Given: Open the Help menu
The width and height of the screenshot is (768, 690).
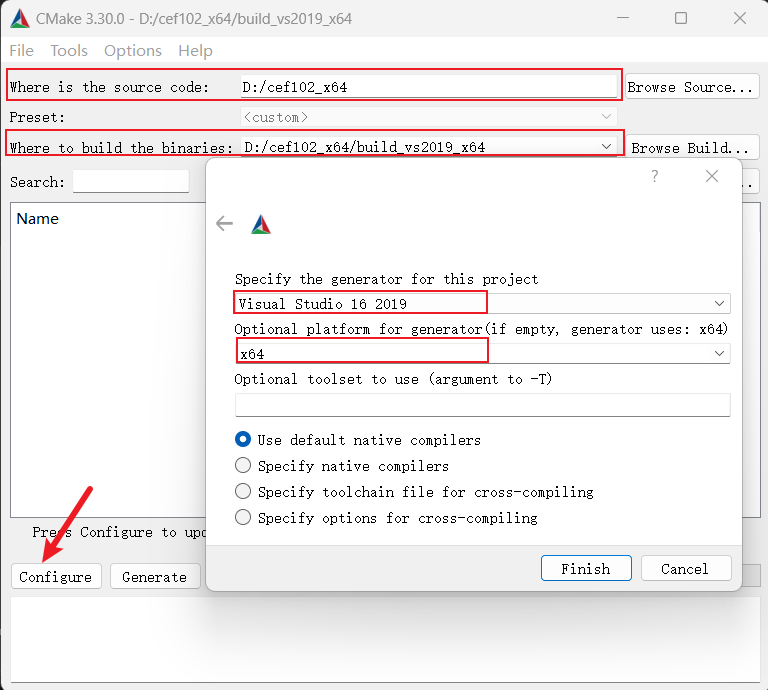Looking at the screenshot, I should (195, 50).
